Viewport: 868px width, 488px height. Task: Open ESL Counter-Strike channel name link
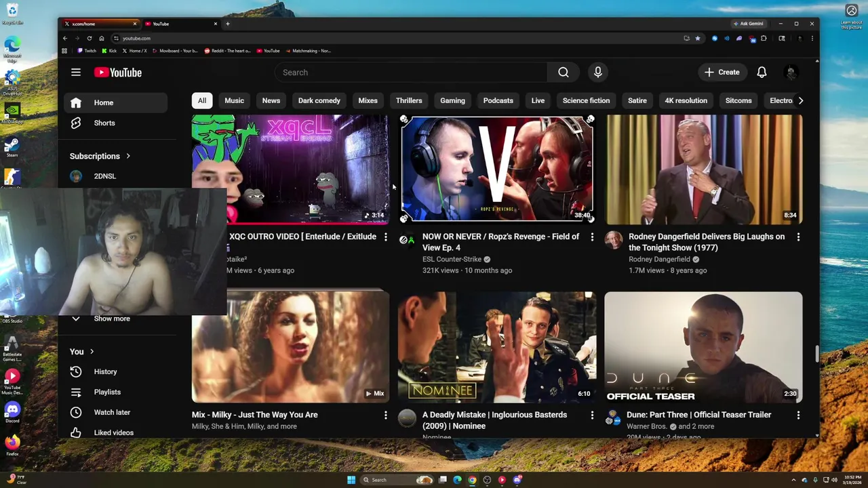[452, 259]
